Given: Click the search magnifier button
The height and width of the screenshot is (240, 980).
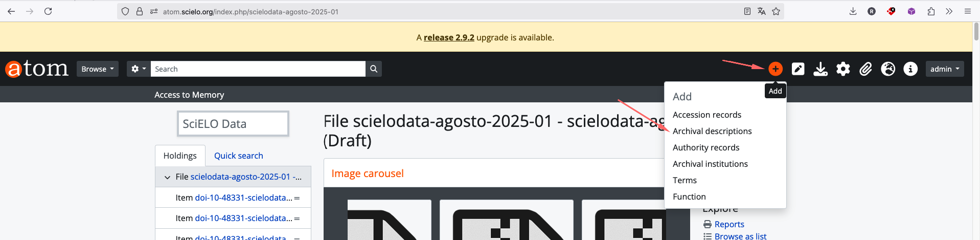Looking at the screenshot, I should pyautogui.click(x=374, y=69).
